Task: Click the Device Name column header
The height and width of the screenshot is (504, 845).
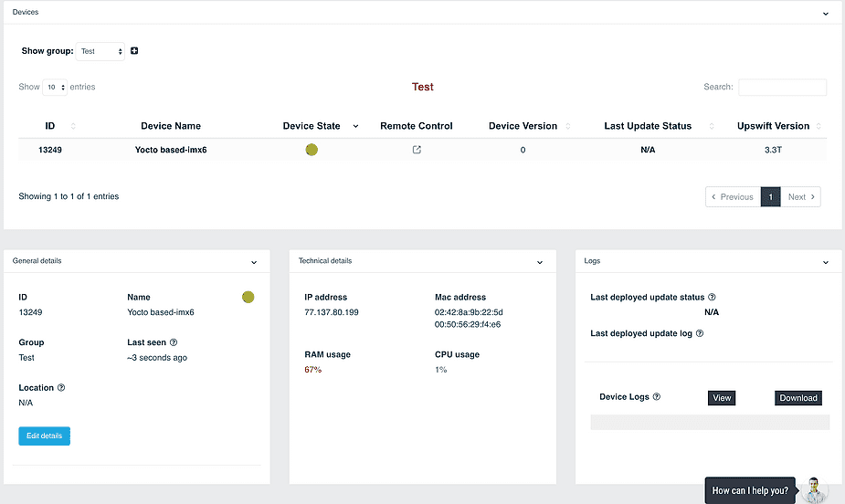Action: tap(171, 126)
